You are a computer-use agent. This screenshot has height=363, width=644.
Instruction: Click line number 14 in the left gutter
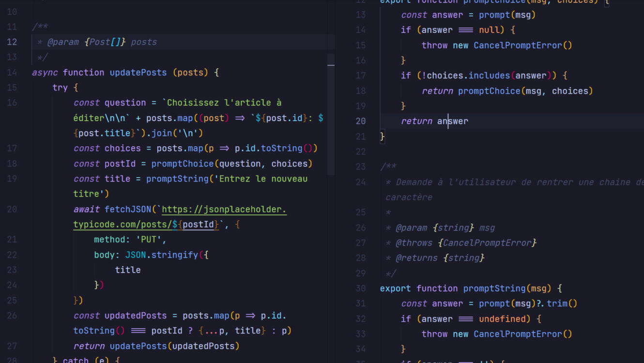coord(12,73)
